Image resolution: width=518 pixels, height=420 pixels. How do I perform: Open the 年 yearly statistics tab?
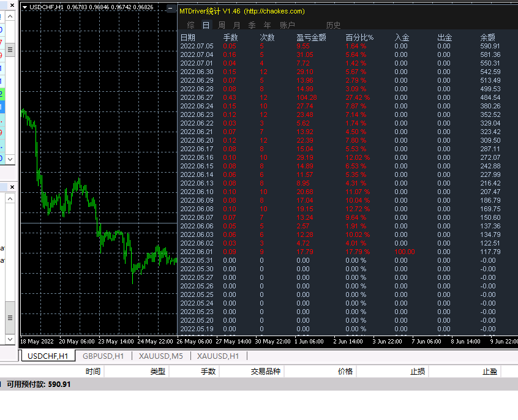[267, 25]
